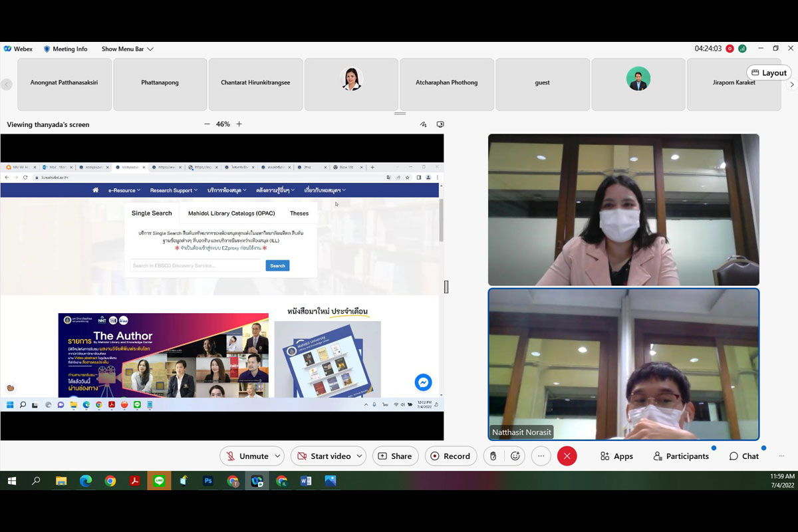Zoom in shared screen with plus button

pyautogui.click(x=239, y=124)
